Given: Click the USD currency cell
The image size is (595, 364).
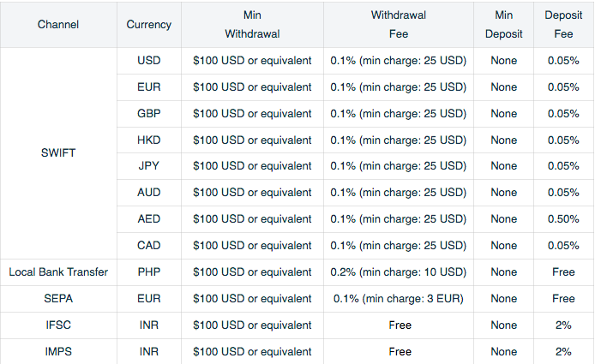Looking at the screenshot, I should 149,61.
